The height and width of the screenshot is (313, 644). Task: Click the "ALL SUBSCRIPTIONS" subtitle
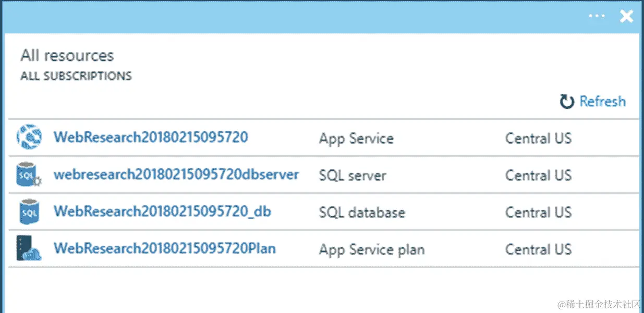coord(76,76)
